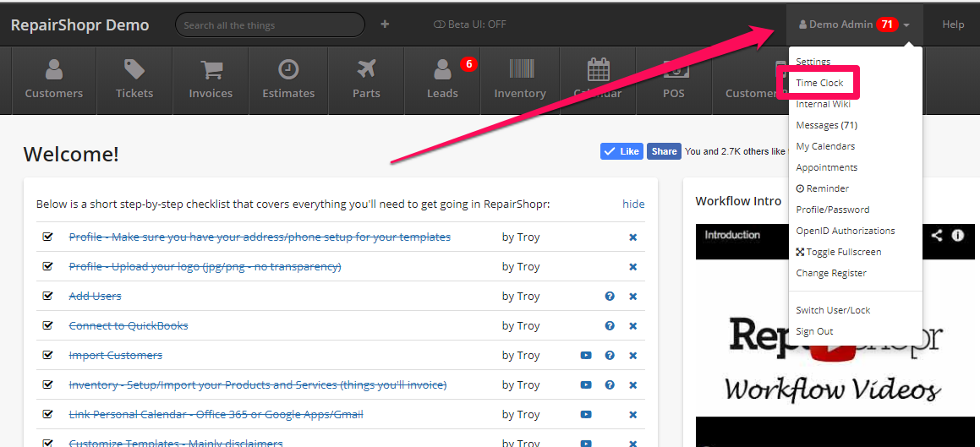Click the hide checklist link

coord(633,204)
